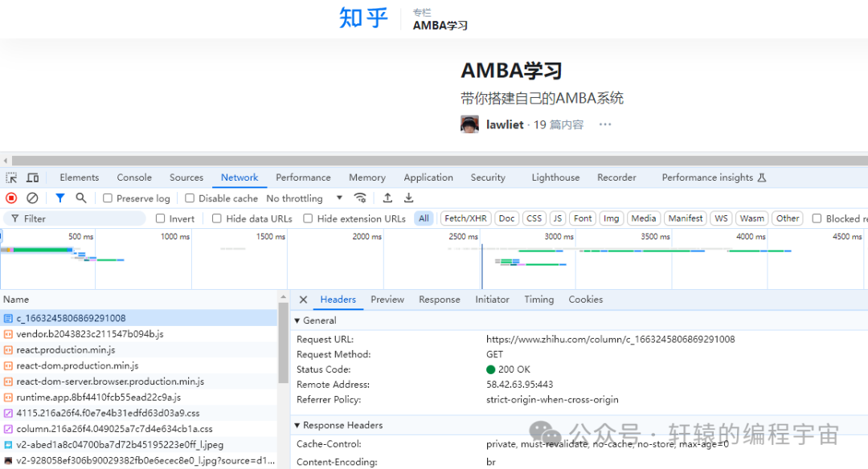The image size is (868, 469).
Task: Switch to the Sources tab
Action: point(186,177)
